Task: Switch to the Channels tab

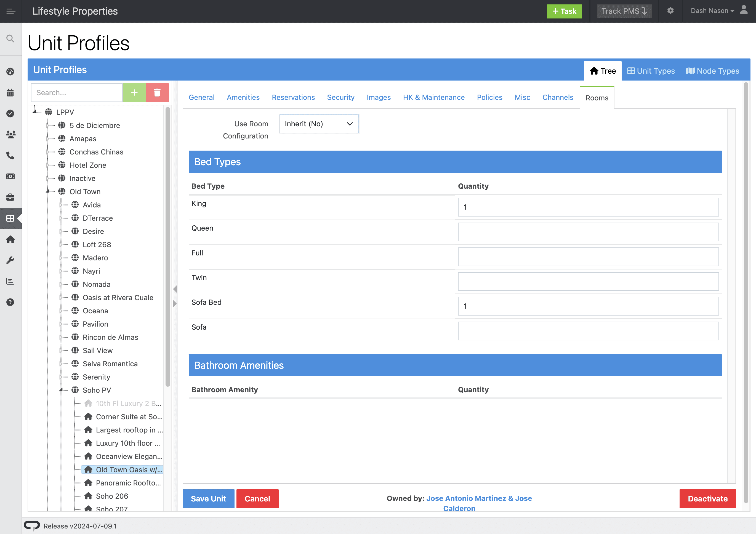Action: click(558, 97)
